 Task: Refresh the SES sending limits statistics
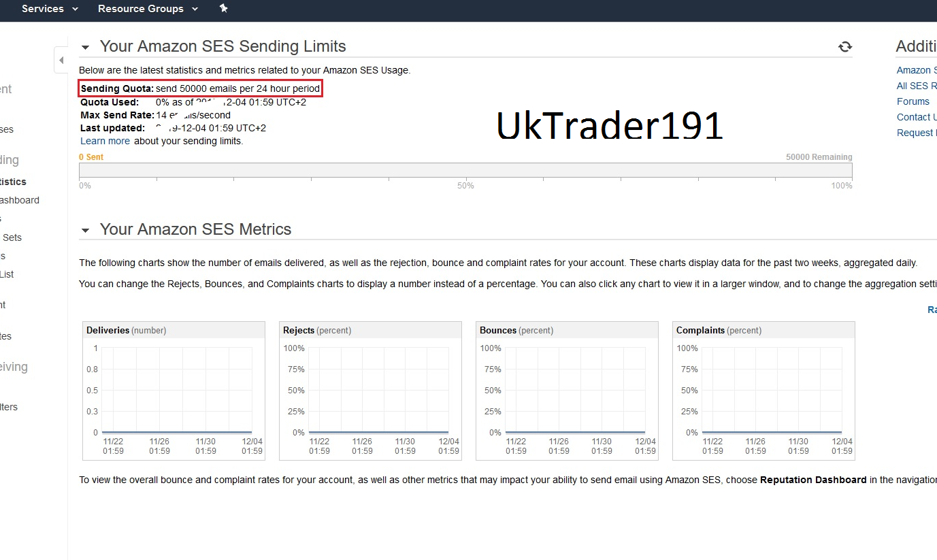coord(845,46)
